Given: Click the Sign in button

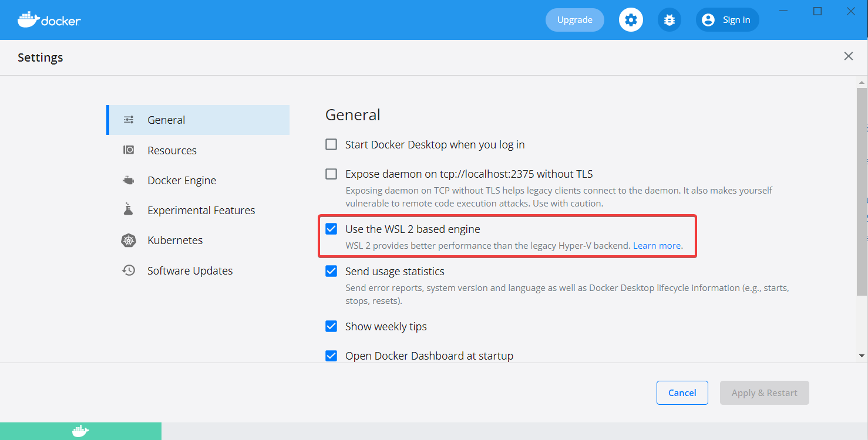Looking at the screenshot, I should pyautogui.click(x=727, y=19).
